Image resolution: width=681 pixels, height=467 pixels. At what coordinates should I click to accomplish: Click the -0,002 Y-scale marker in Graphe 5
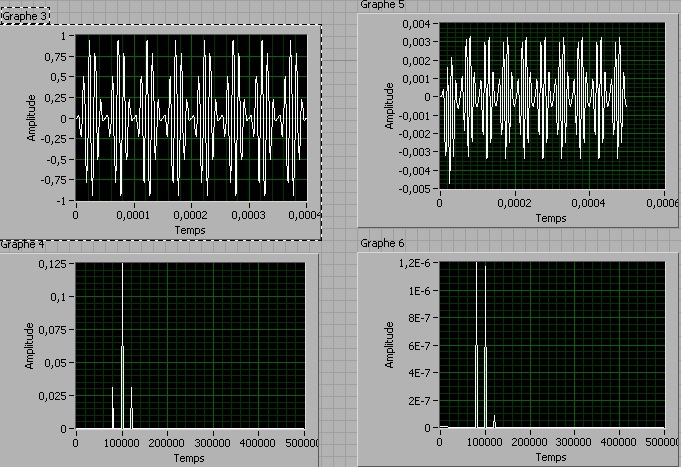point(414,134)
